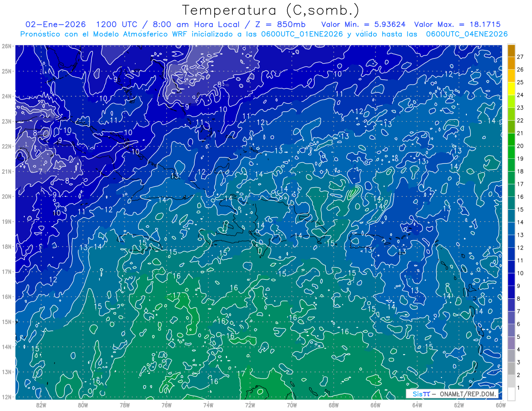
Task: Select valid-until time '0600UTC_04ENE2026'
Action: click(x=467, y=34)
